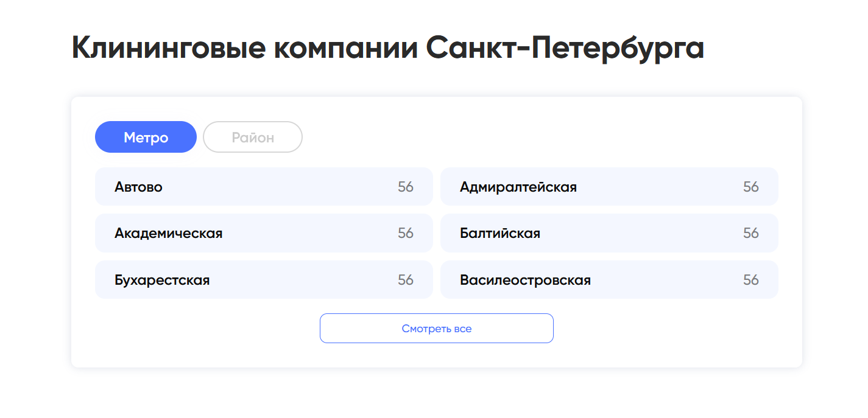The width and height of the screenshot is (868, 418).
Task: Click the 56 count beside Адмиралтейская
Action: (x=751, y=187)
